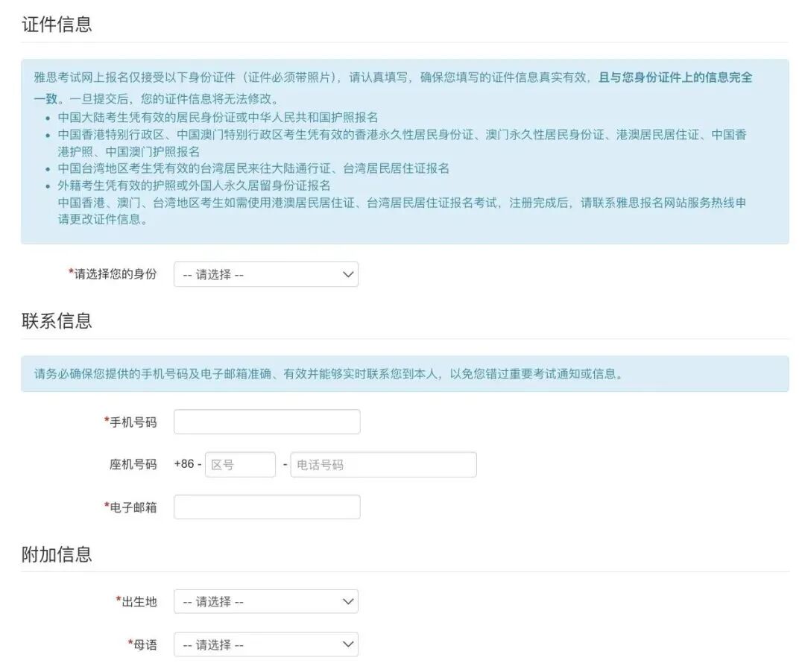Click the red asterisk next to 手机号码
This screenshot has width=805, height=672.
point(104,421)
